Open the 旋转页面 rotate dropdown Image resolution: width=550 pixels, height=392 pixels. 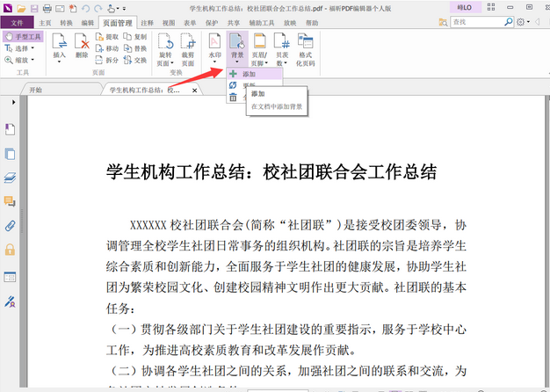[x=165, y=50]
